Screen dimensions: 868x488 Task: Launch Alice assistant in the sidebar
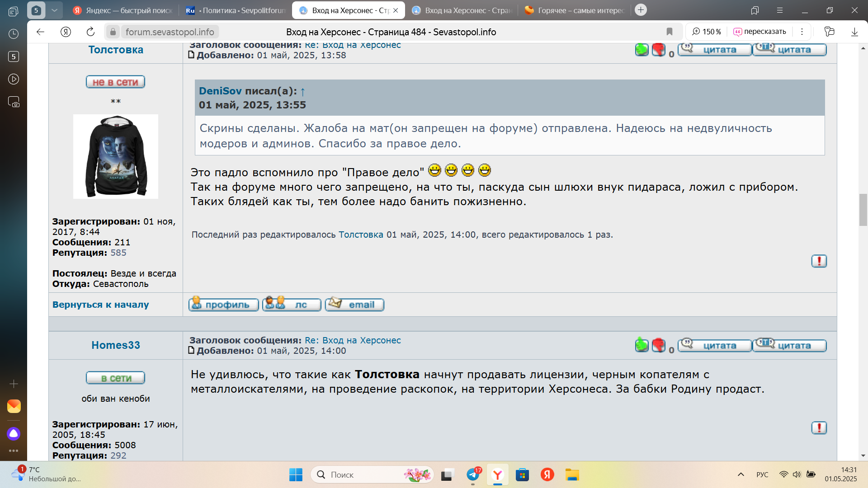click(14, 434)
